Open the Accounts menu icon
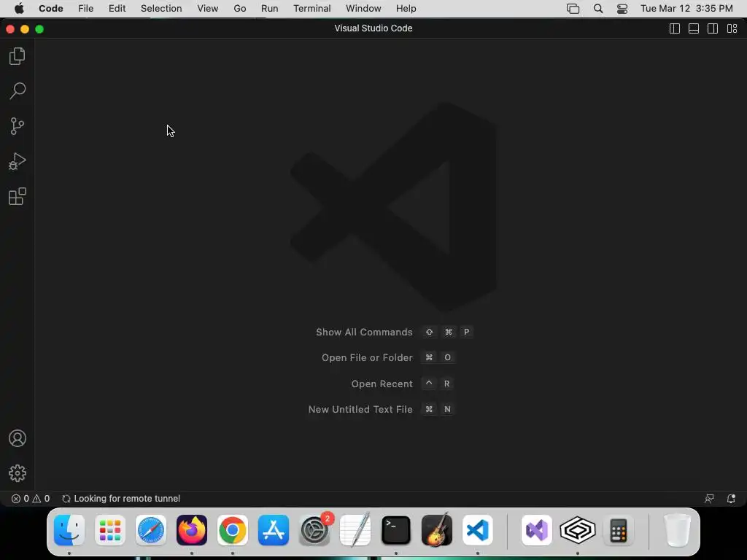 tap(18, 438)
